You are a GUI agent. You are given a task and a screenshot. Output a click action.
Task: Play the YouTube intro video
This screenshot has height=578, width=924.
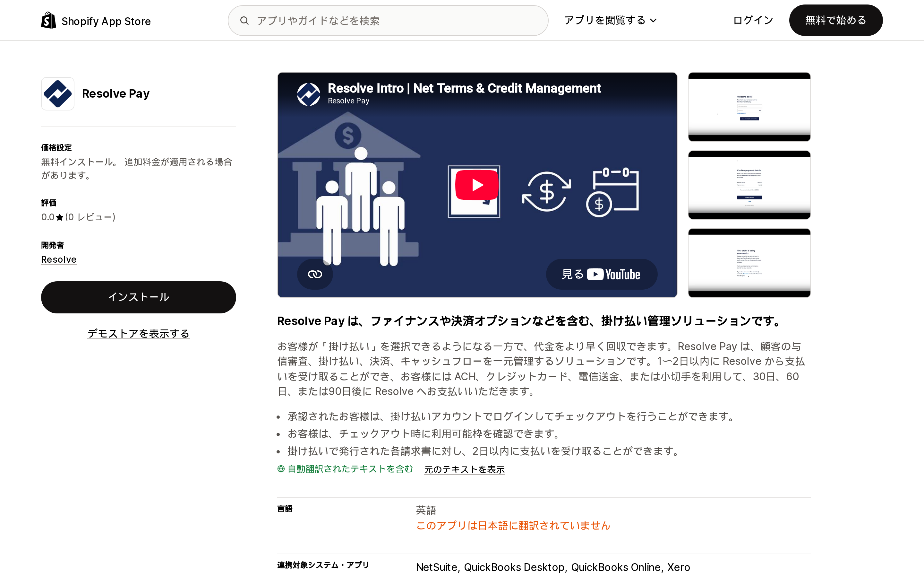476,185
